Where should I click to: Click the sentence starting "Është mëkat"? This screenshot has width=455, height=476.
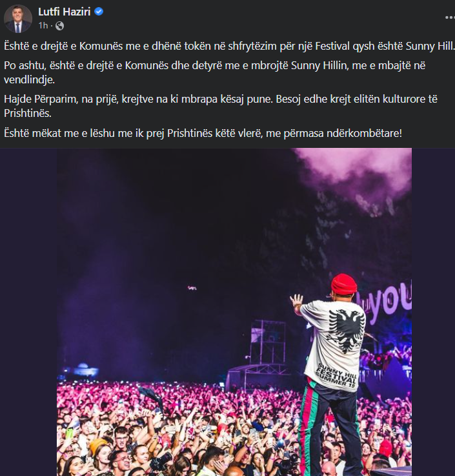coord(203,133)
